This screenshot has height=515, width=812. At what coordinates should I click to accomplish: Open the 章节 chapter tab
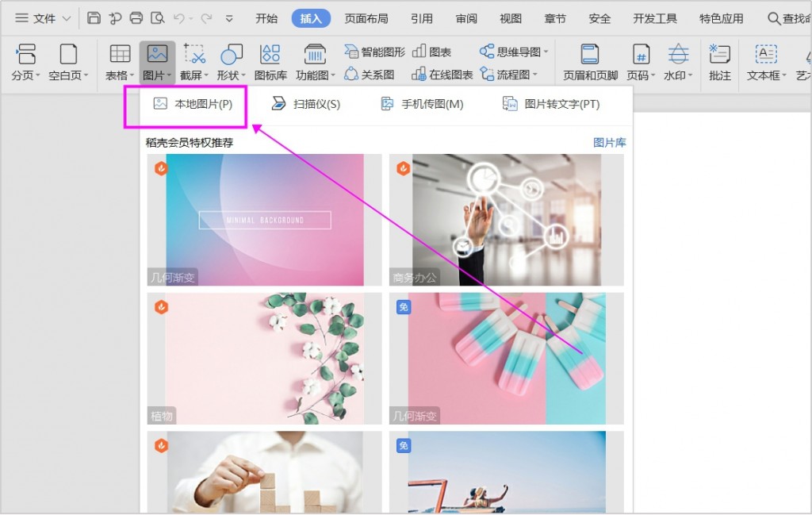pos(555,19)
